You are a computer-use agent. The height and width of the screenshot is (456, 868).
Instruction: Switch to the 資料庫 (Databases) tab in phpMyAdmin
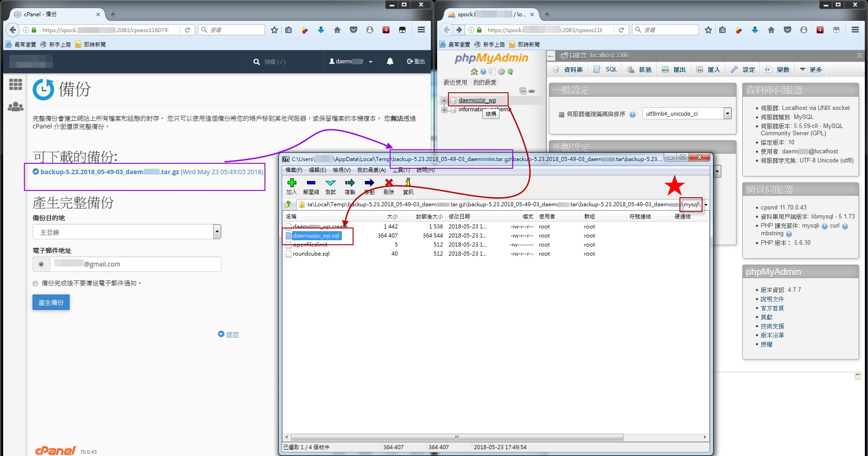click(568, 70)
